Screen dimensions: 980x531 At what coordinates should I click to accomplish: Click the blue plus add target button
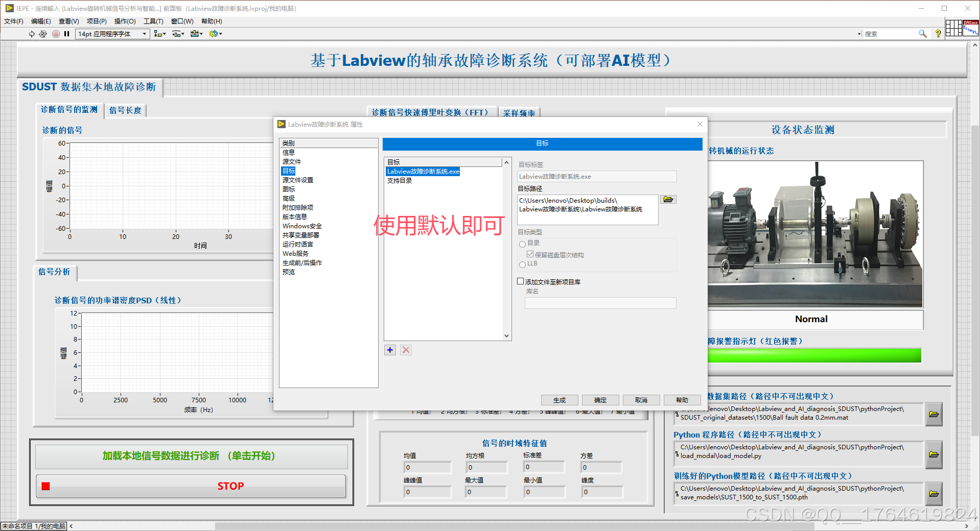[390, 350]
